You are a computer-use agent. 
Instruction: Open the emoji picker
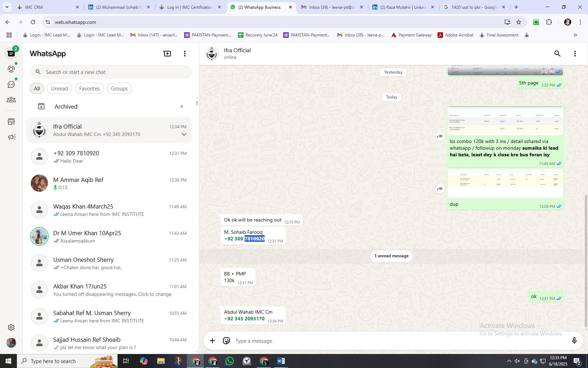226,341
